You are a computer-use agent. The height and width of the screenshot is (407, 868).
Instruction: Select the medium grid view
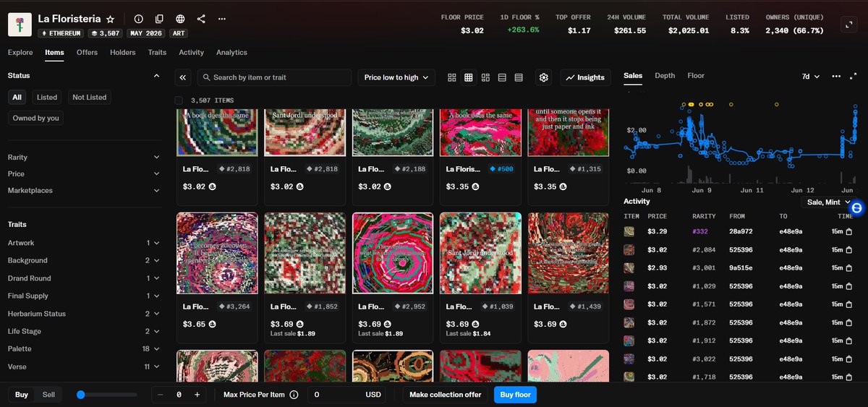469,77
